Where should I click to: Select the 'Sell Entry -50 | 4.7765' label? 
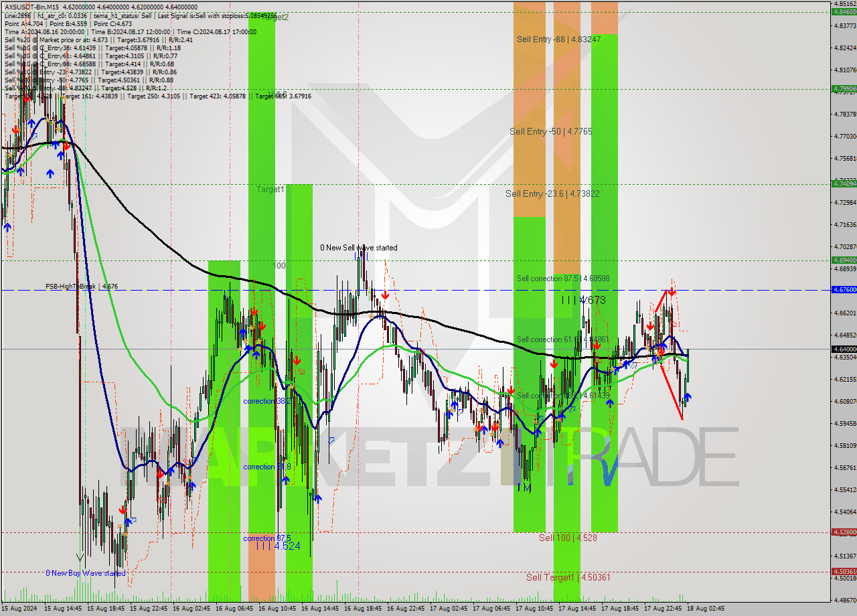pyautogui.click(x=550, y=131)
